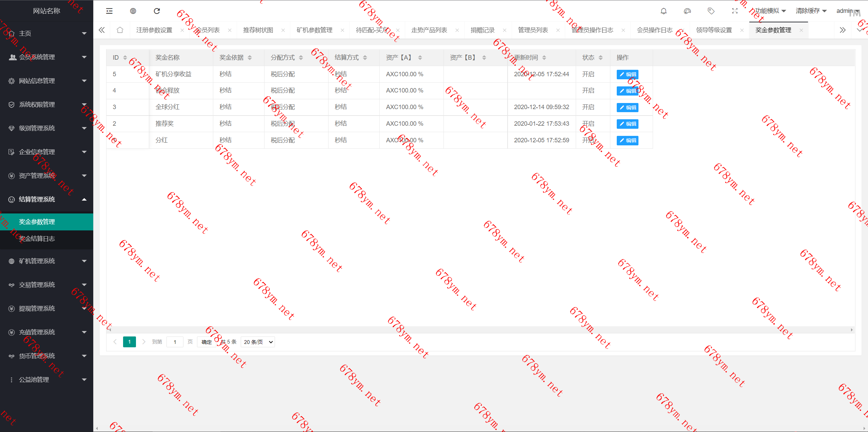Collapse the sidebar with the menu-fold icon
This screenshot has height=432, width=868.
[109, 11]
